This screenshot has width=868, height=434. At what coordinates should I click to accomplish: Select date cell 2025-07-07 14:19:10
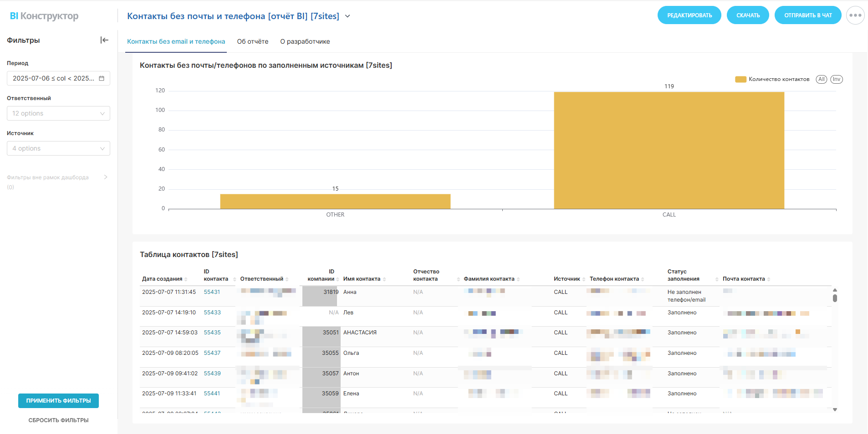(169, 313)
